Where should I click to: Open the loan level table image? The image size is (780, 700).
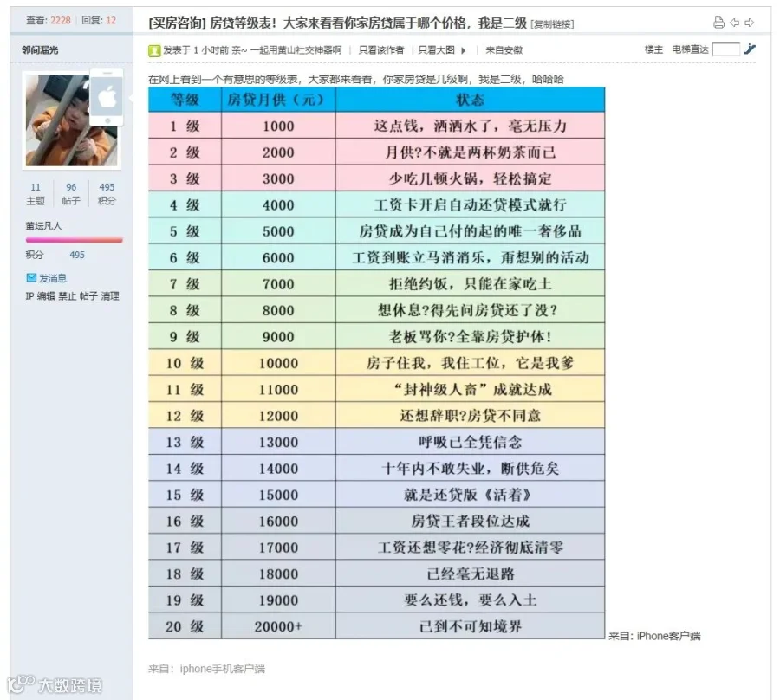click(377, 363)
